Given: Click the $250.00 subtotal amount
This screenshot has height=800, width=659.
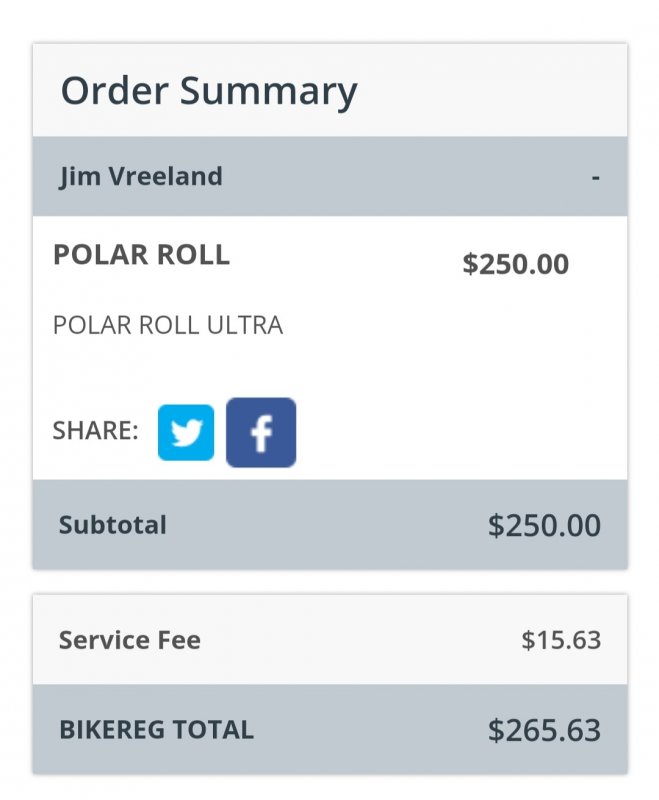Looking at the screenshot, I should pos(544,525).
